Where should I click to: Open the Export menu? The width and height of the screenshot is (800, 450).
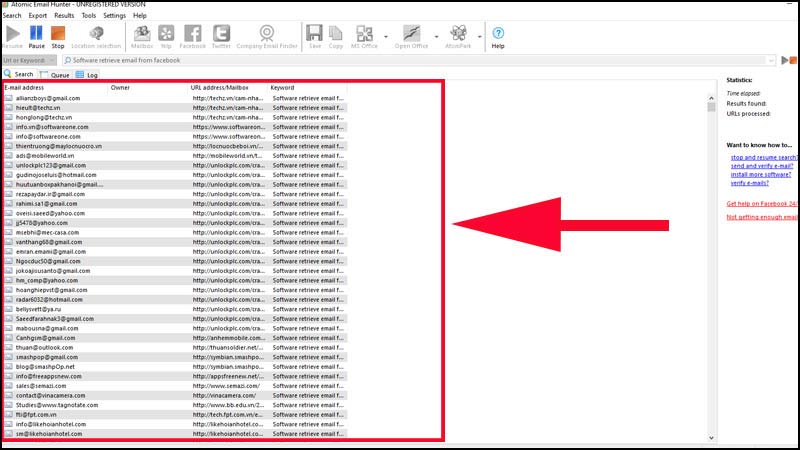click(38, 16)
